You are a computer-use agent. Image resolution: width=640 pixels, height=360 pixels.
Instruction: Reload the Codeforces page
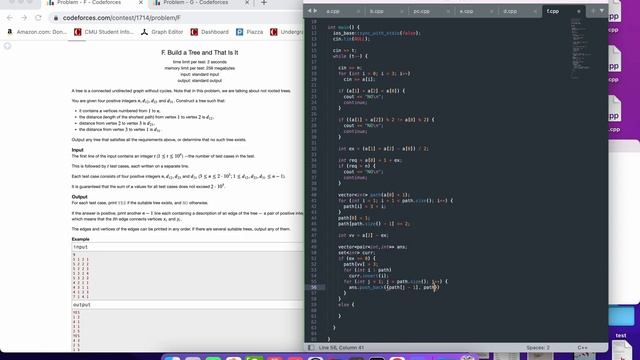[x=38, y=18]
